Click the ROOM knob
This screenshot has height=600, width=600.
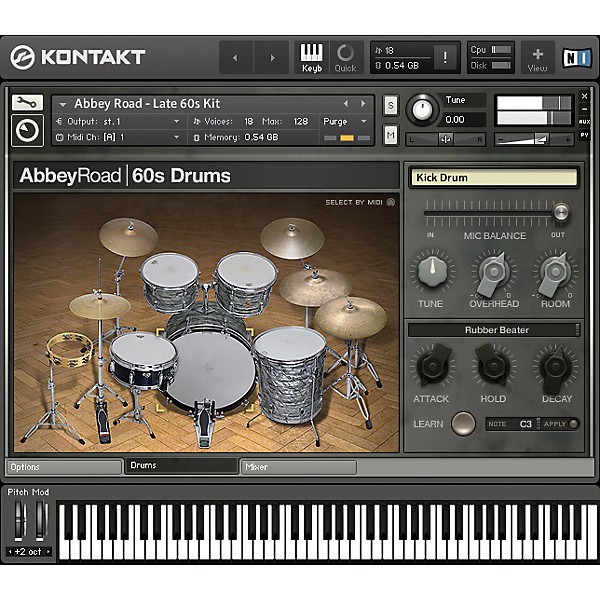(555, 271)
